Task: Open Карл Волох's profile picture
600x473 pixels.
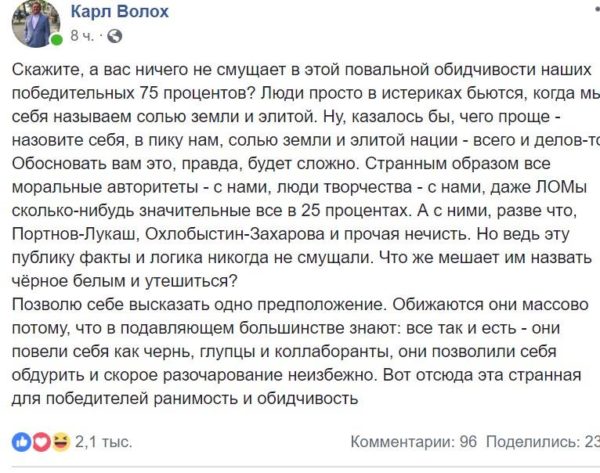Action: (36, 24)
